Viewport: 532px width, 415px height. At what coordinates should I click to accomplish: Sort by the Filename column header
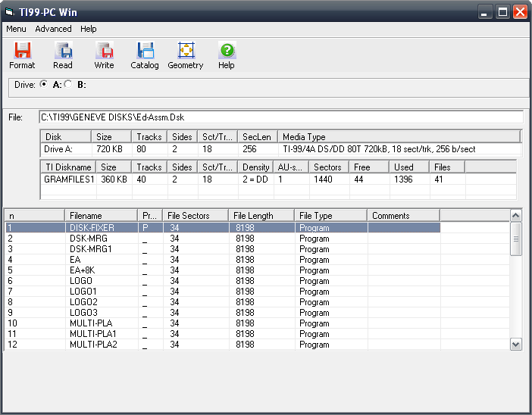(x=101, y=216)
